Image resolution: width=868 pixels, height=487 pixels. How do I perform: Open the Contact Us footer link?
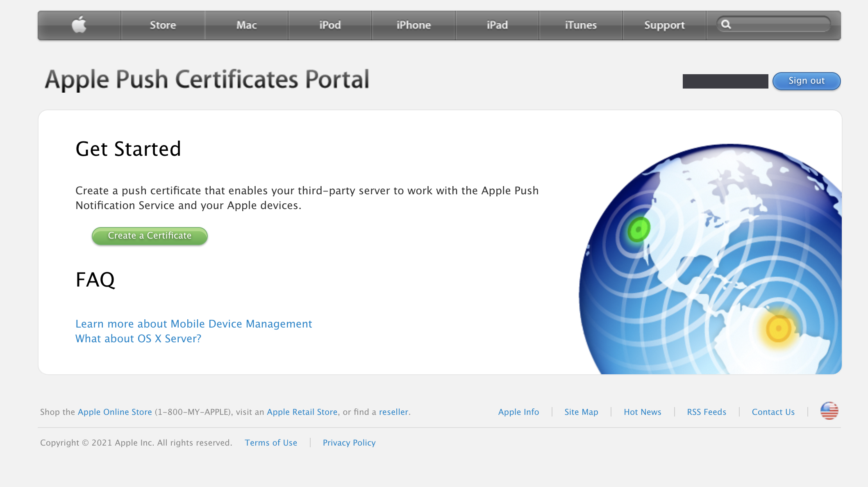(x=773, y=412)
